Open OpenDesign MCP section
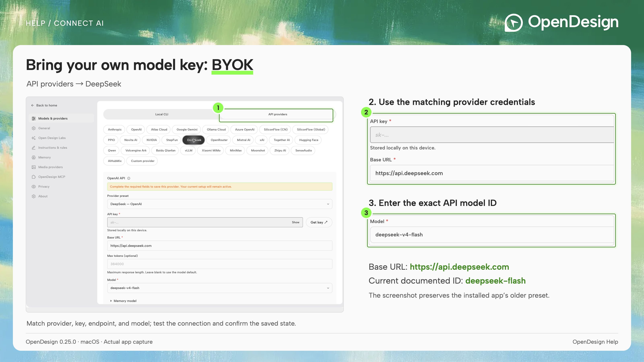 (x=61, y=177)
